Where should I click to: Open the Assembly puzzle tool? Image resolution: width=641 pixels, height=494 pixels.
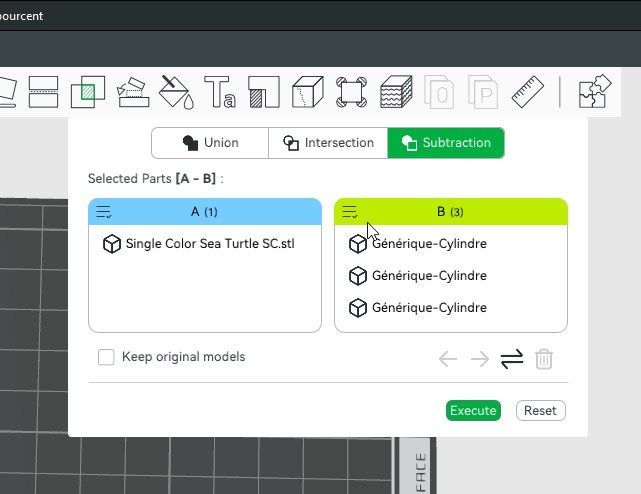click(x=595, y=92)
